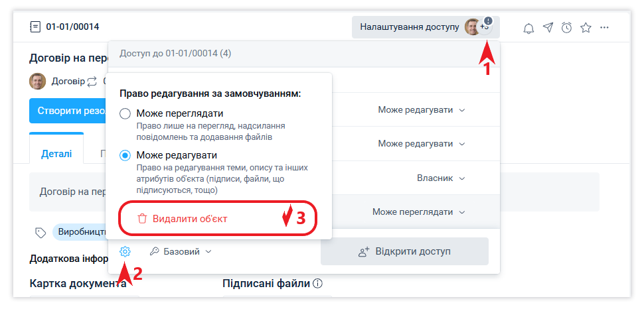Click the gear settings icon

pyautogui.click(x=125, y=252)
